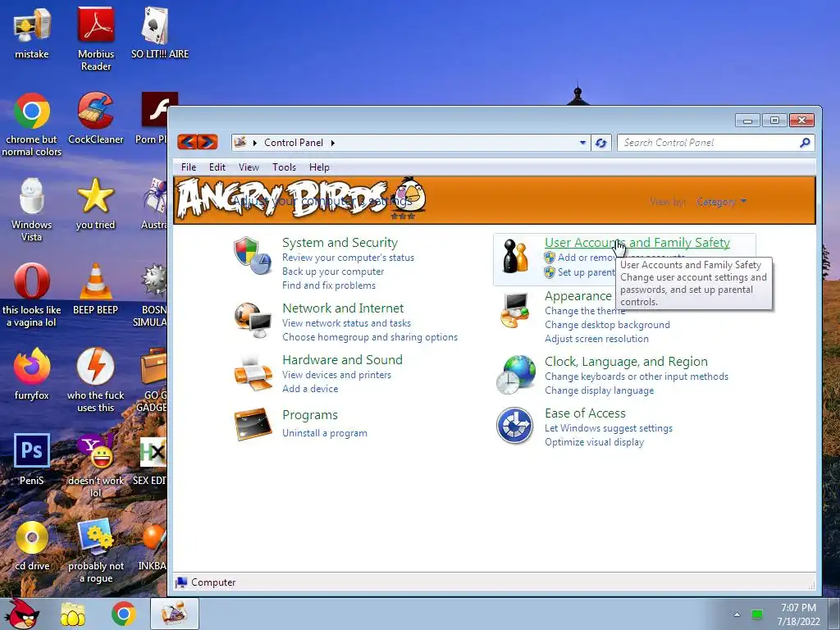Open the System and Security shield icon
The height and width of the screenshot is (630, 840).
[253, 256]
